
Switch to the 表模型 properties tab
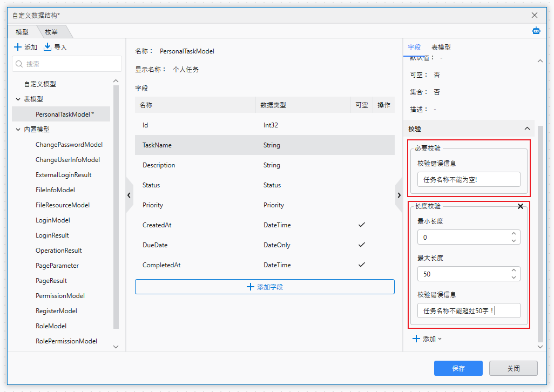(441, 48)
